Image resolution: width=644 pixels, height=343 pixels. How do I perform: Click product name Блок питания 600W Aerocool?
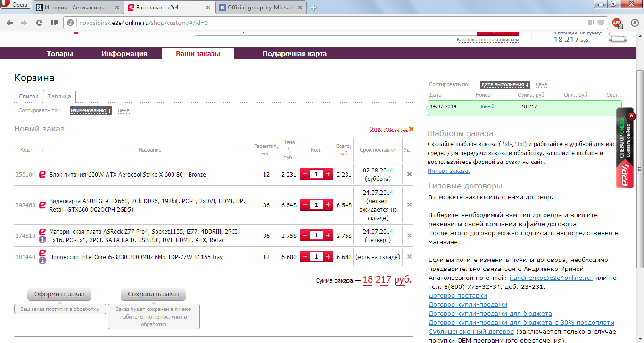click(x=128, y=175)
